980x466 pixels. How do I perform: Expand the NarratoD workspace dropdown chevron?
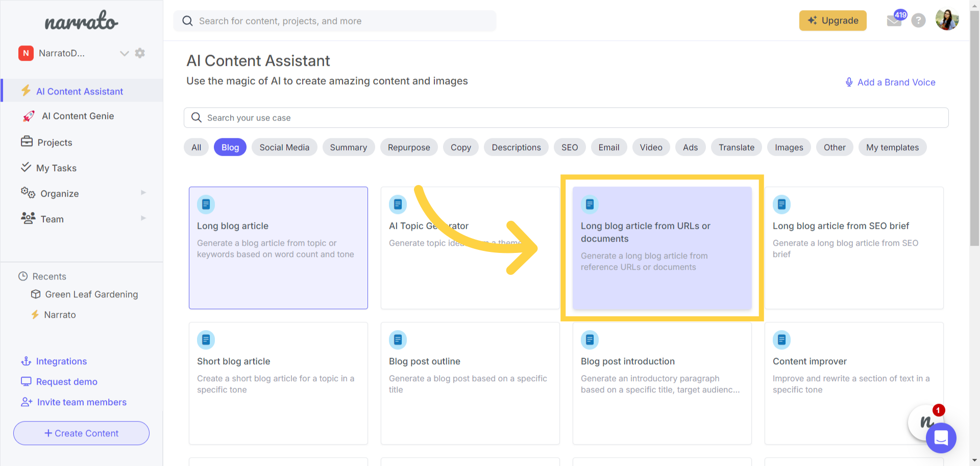tap(124, 53)
